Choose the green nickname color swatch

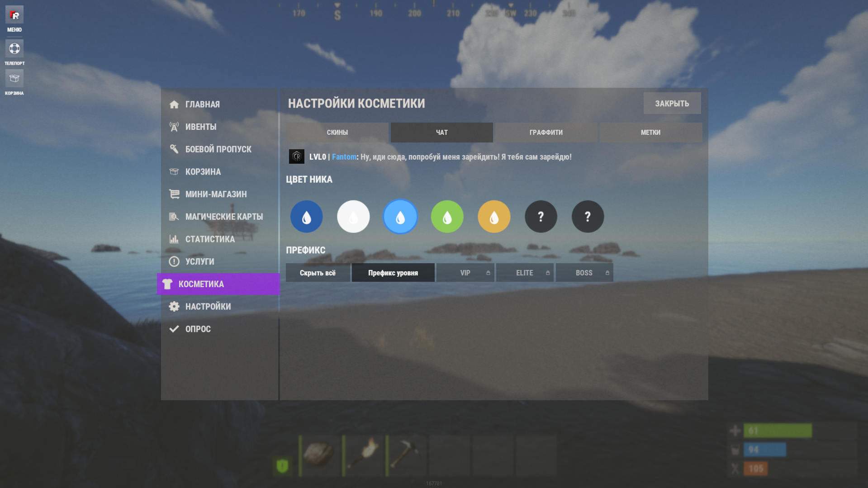tap(447, 217)
